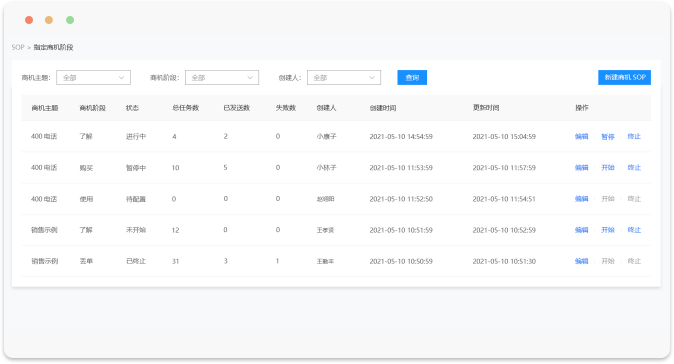Open the 创建人 dropdown arrow
674x364 pixels.
372,78
